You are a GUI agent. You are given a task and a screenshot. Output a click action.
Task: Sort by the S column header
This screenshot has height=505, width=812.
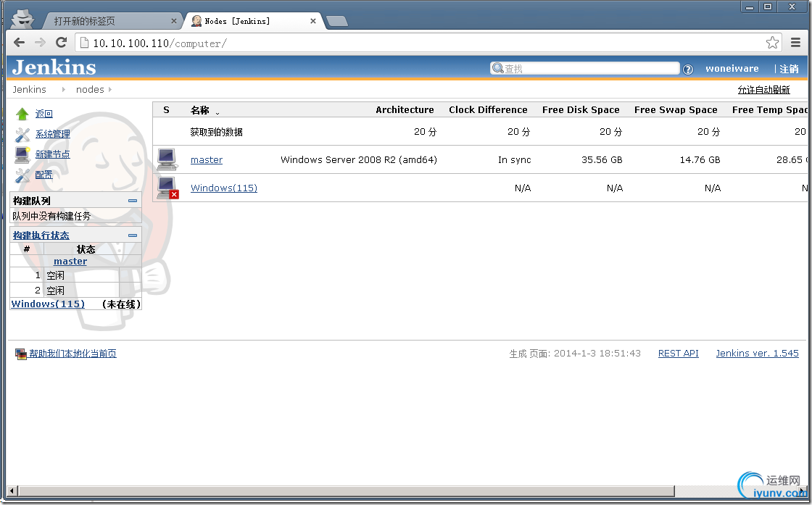pyautogui.click(x=166, y=109)
